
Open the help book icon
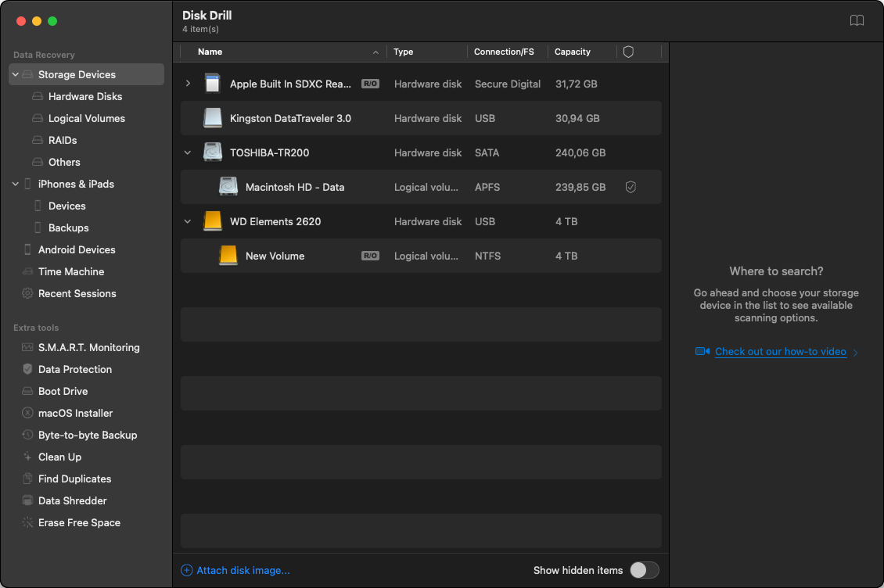[857, 21]
